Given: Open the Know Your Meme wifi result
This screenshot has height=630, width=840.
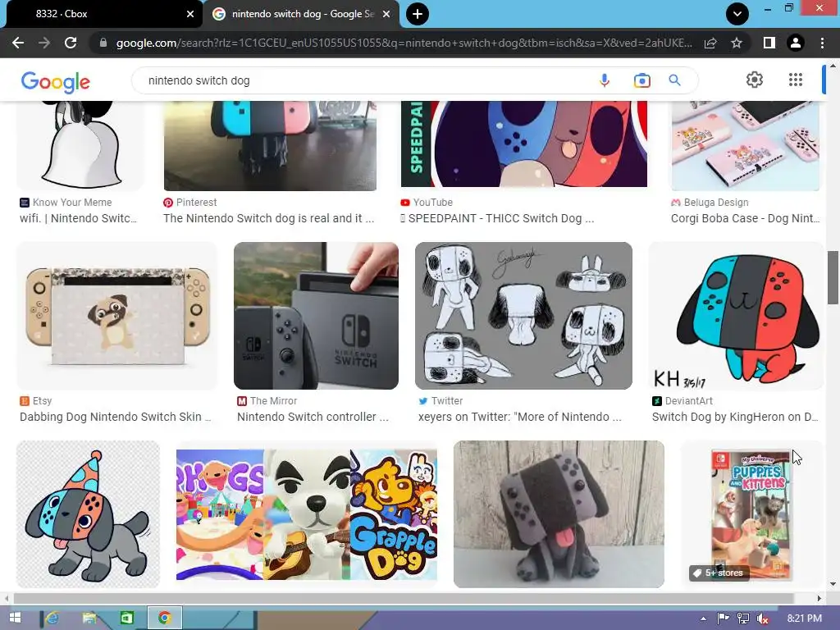Looking at the screenshot, I should coord(78,218).
